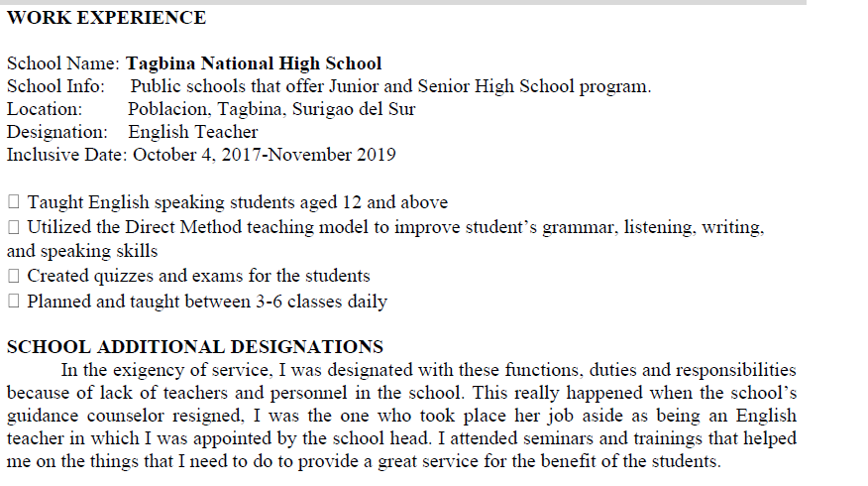This screenshot has width=868, height=486.
Task: Click the October 4, 2017-November 2019 date text
Action: click(264, 155)
